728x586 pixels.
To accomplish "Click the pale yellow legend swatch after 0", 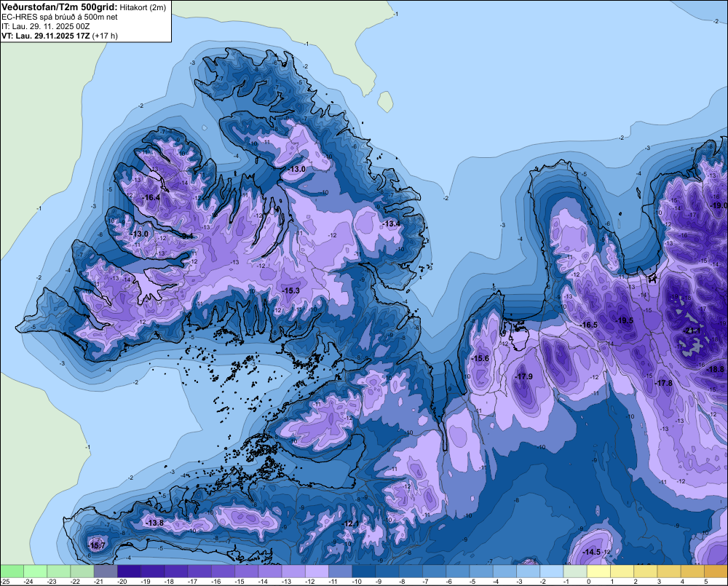I will [x=598, y=571].
